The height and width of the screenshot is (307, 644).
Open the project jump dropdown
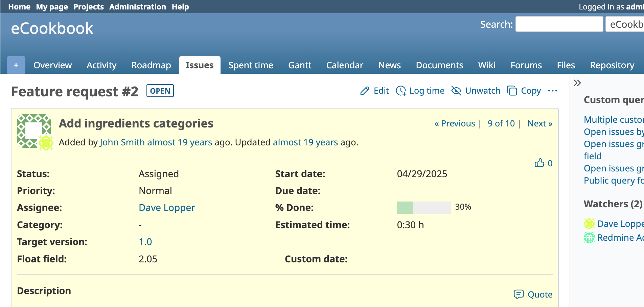(625, 24)
